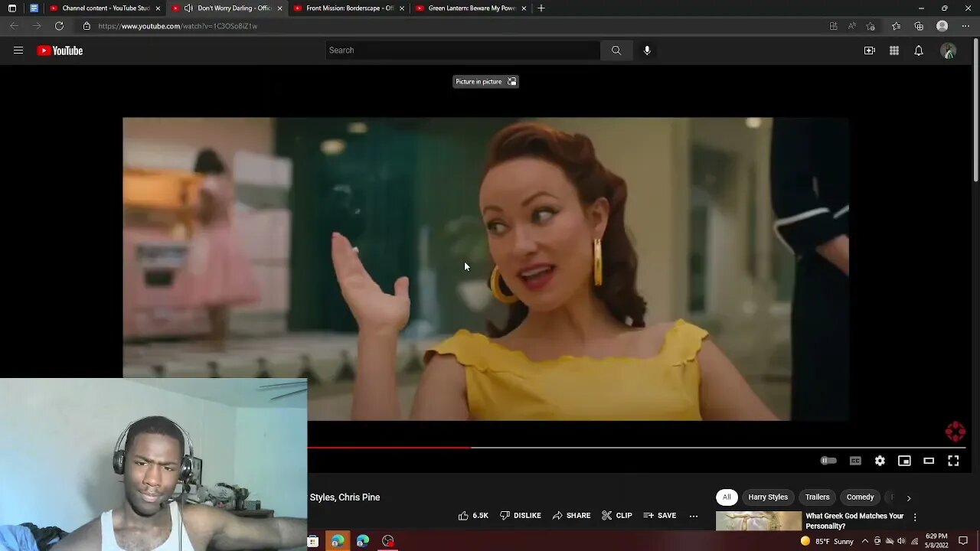Switch to theater mode
This screenshot has width=980, height=551.
[x=929, y=461]
